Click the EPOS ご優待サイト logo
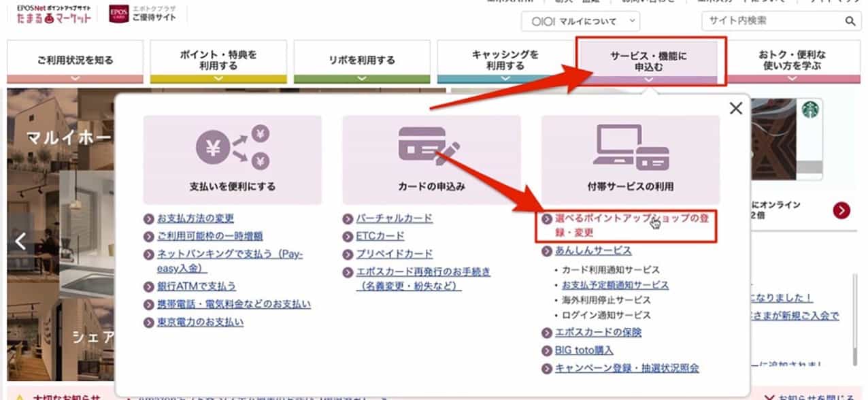The height and width of the screenshot is (400, 868). (x=142, y=14)
